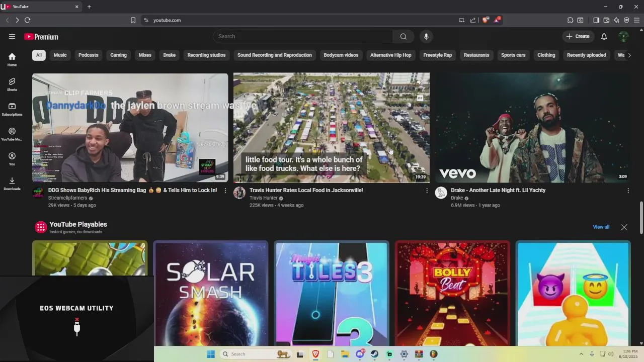Image resolution: width=644 pixels, height=362 pixels.
Task: Dismiss the YouTube Playables section
Action: [x=624, y=227]
